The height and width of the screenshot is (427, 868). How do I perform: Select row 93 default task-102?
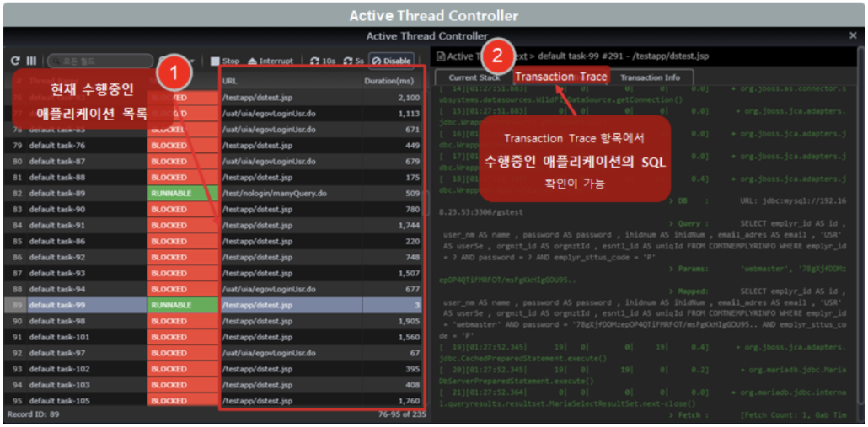tap(213, 368)
